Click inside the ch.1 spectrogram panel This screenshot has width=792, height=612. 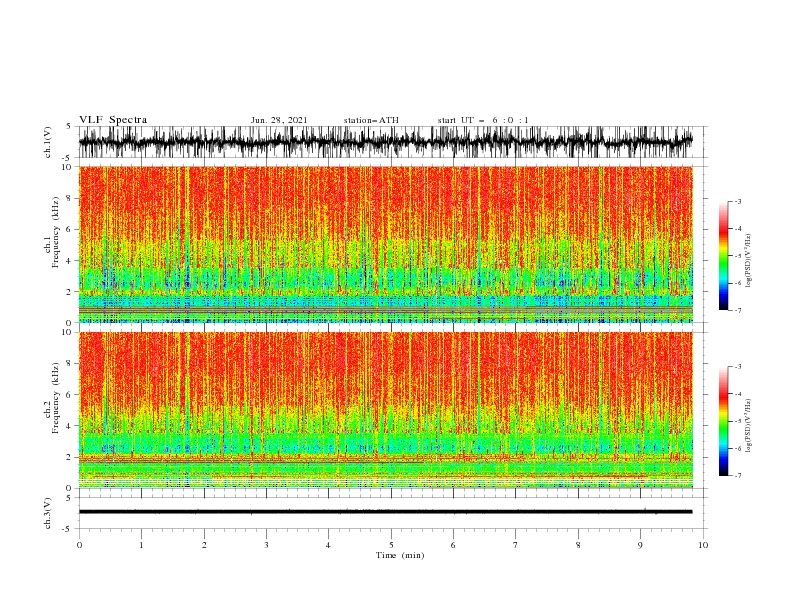point(385,244)
